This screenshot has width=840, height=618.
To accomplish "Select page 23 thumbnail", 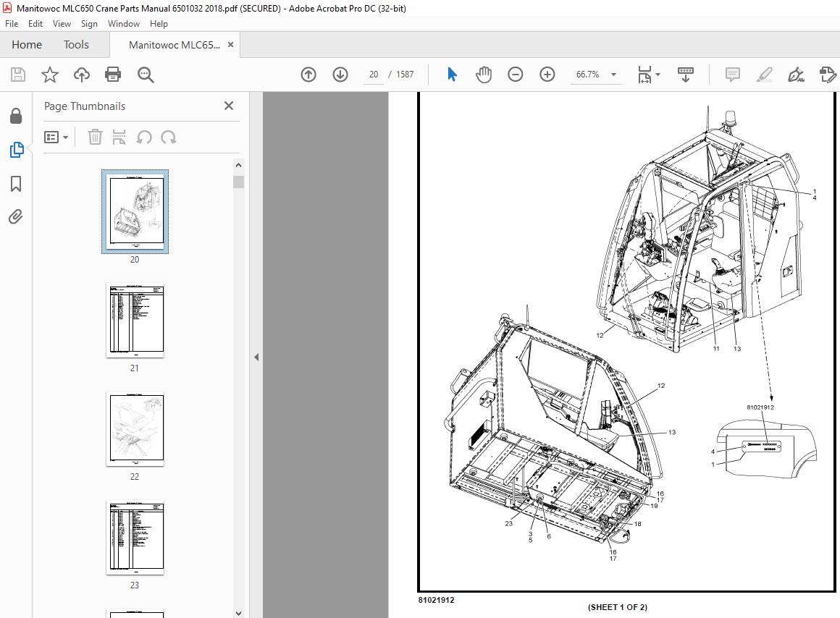I will [x=135, y=538].
